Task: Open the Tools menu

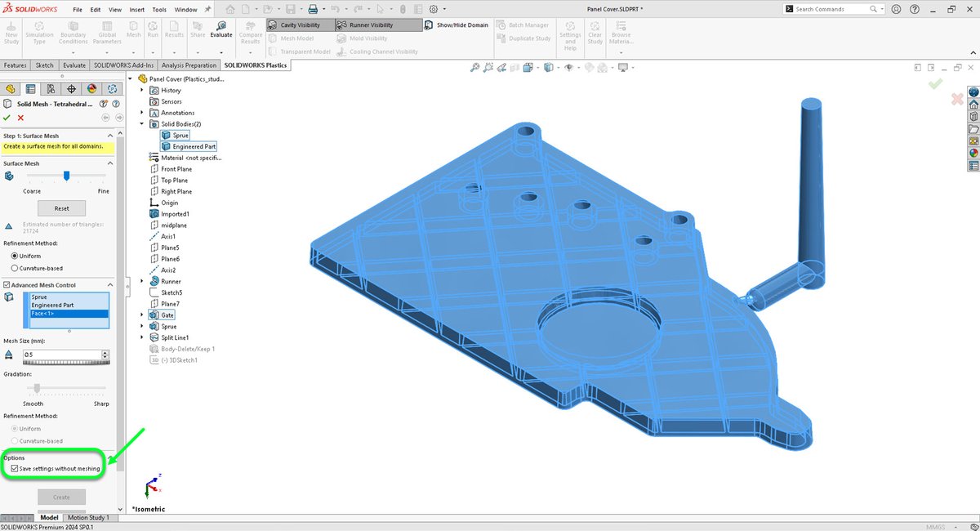Action: (160, 9)
